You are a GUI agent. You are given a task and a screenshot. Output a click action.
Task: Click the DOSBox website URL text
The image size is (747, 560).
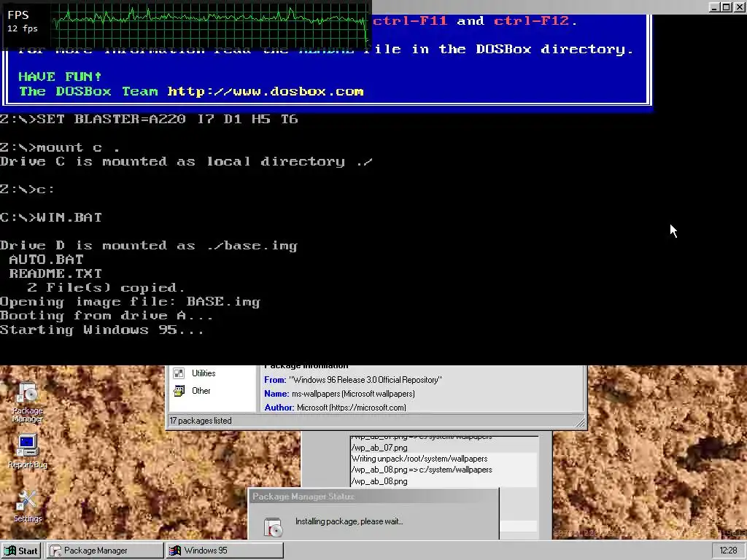tap(266, 91)
